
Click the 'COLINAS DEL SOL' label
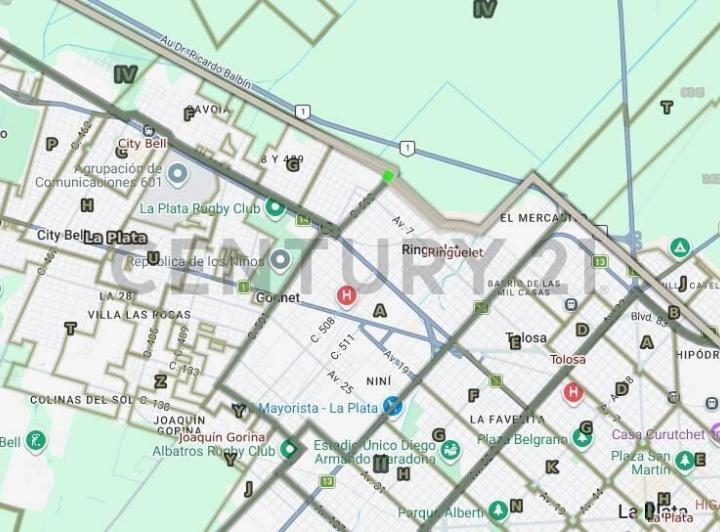click(83, 400)
